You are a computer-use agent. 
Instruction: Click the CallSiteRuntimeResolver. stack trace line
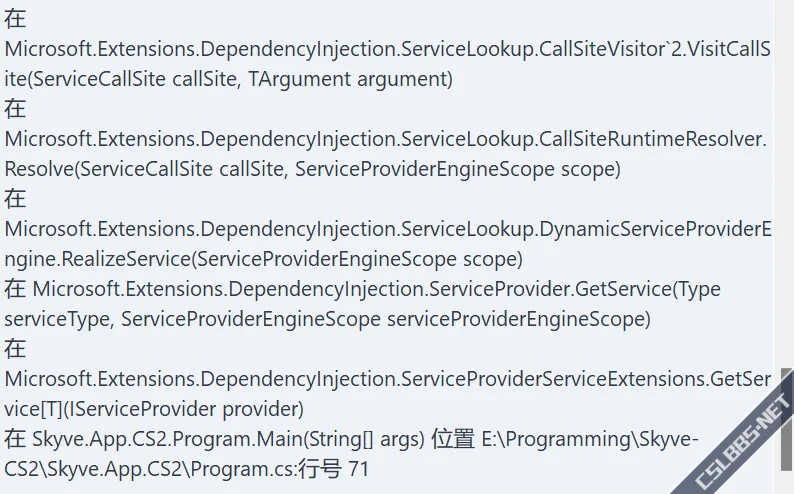pos(385,139)
